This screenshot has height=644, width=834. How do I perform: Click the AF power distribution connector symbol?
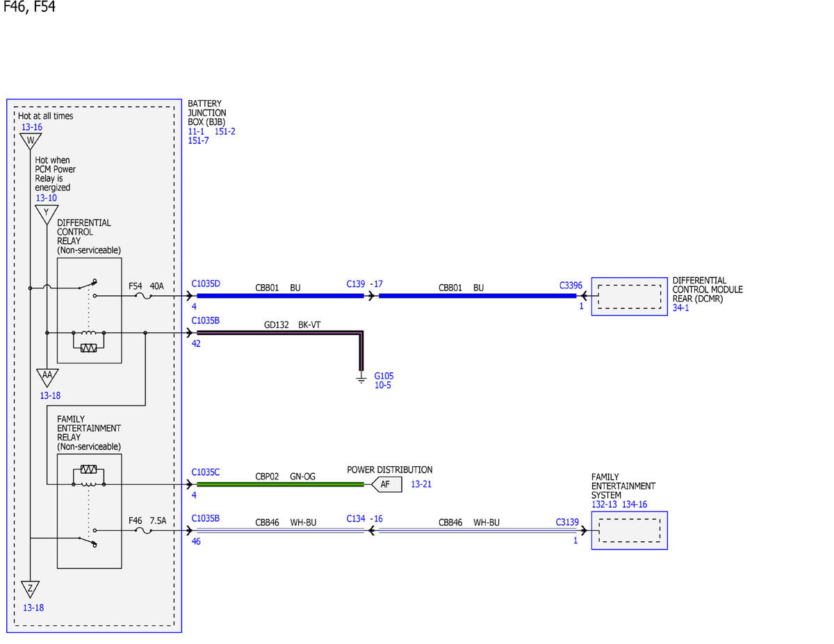pos(386,484)
